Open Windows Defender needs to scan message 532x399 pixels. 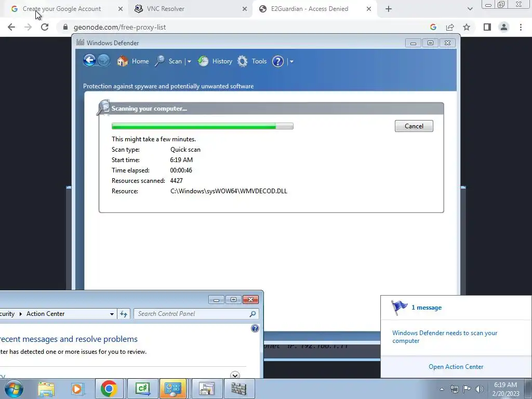[x=445, y=337]
